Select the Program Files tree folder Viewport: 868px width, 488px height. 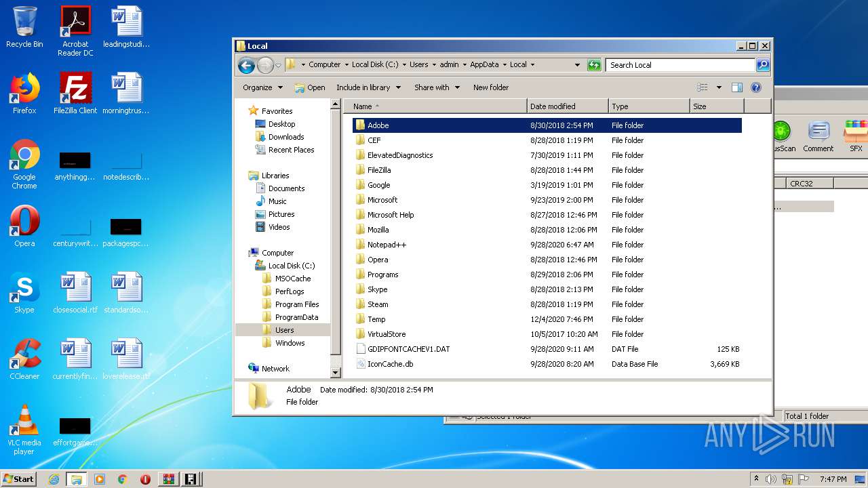297,304
